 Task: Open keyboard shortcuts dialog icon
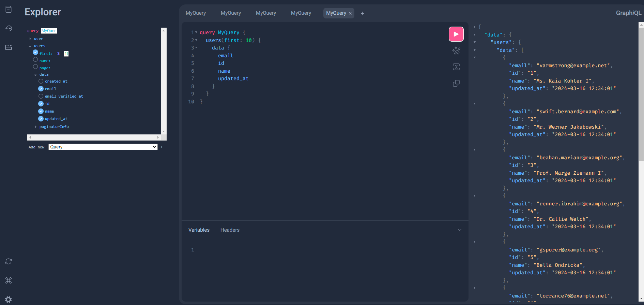click(9, 280)
